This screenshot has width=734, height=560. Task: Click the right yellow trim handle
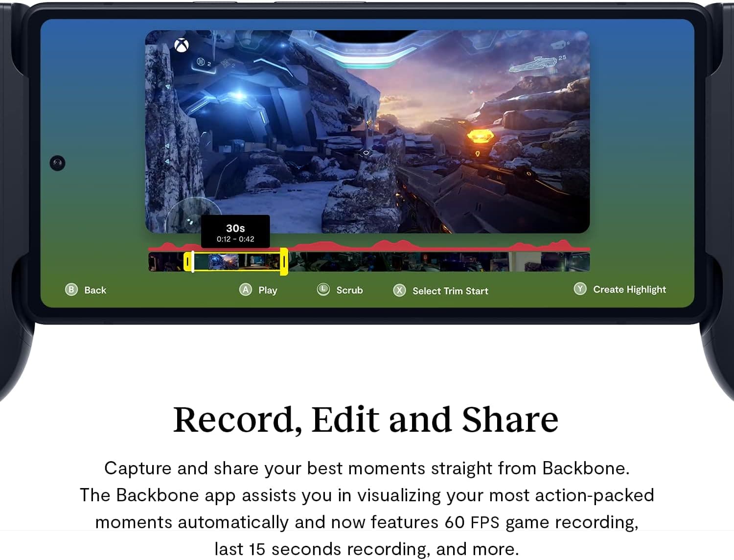pos(284,262)
